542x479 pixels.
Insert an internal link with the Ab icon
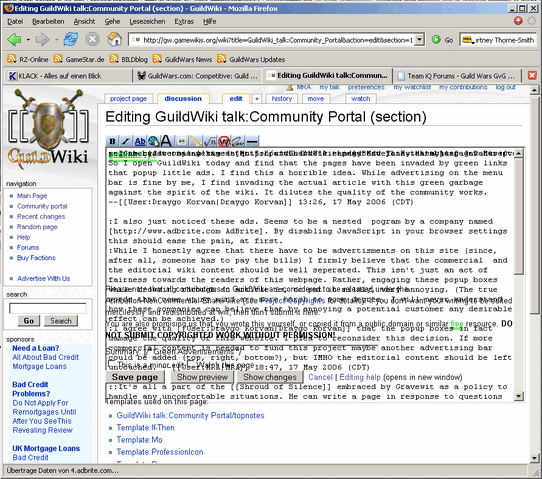point(140,141)
